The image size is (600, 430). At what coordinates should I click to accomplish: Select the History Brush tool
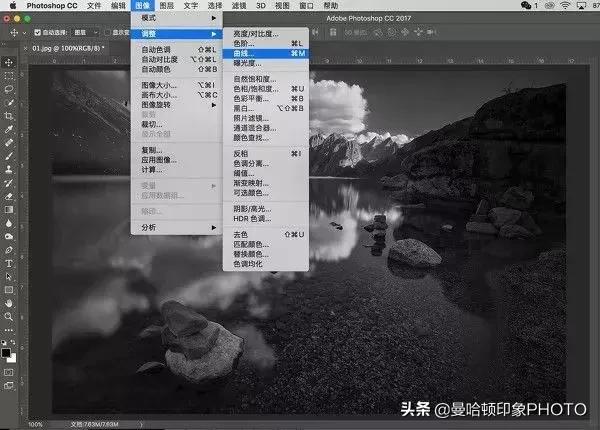click(x=9, y=183)
